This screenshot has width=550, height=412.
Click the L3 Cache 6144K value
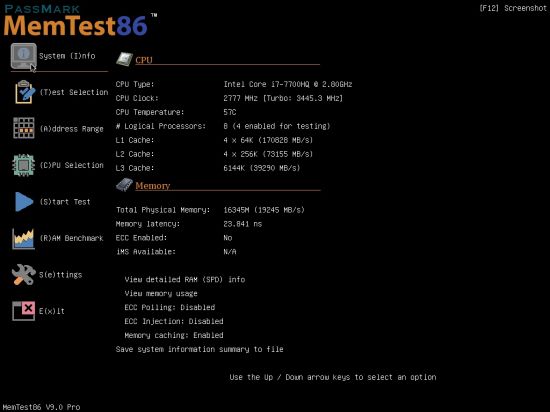coord(262,168)
